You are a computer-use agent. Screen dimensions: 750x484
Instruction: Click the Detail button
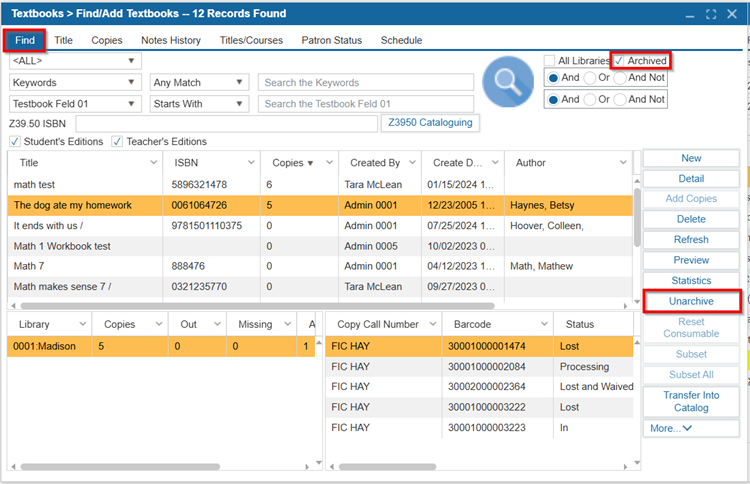tap(691, 178)
